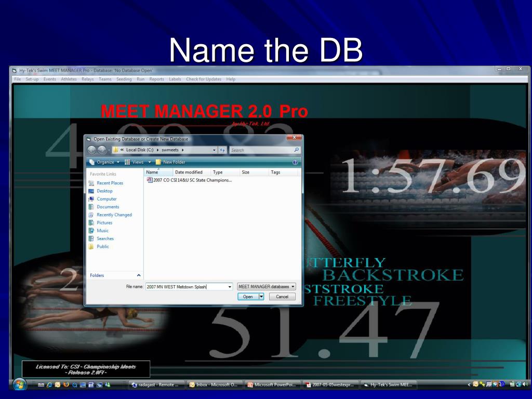Viewport: 532px width, 399px height.
Task: Sort by the Date modified column
Action: coord(191,172)
